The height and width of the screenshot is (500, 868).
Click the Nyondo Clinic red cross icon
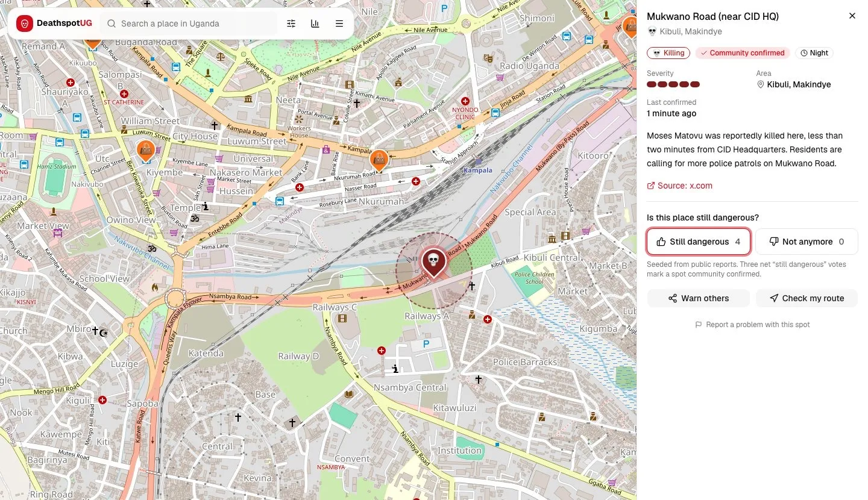click(465, 101)
